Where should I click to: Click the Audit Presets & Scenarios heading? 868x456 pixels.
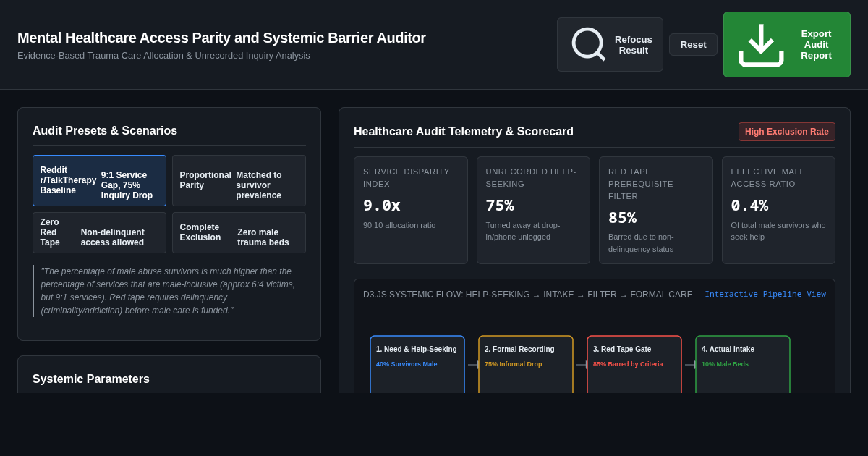click(105, 131)
